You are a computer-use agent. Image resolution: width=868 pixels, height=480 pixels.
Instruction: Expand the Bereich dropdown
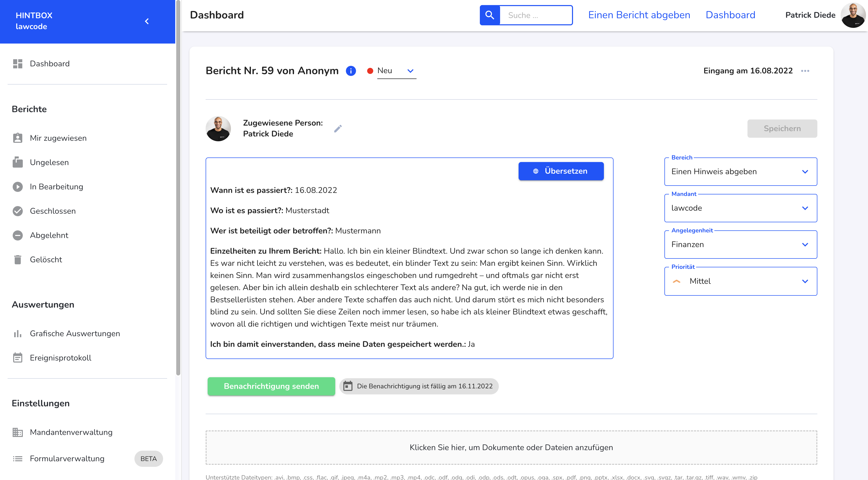click(x=805, y=171)
